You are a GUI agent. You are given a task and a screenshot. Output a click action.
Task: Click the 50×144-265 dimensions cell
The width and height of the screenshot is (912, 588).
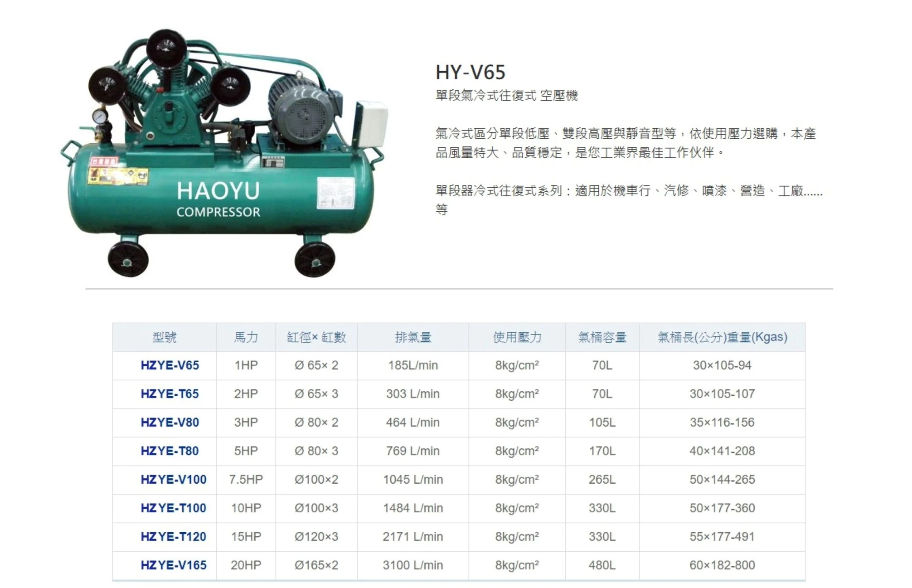coord(722,480)
